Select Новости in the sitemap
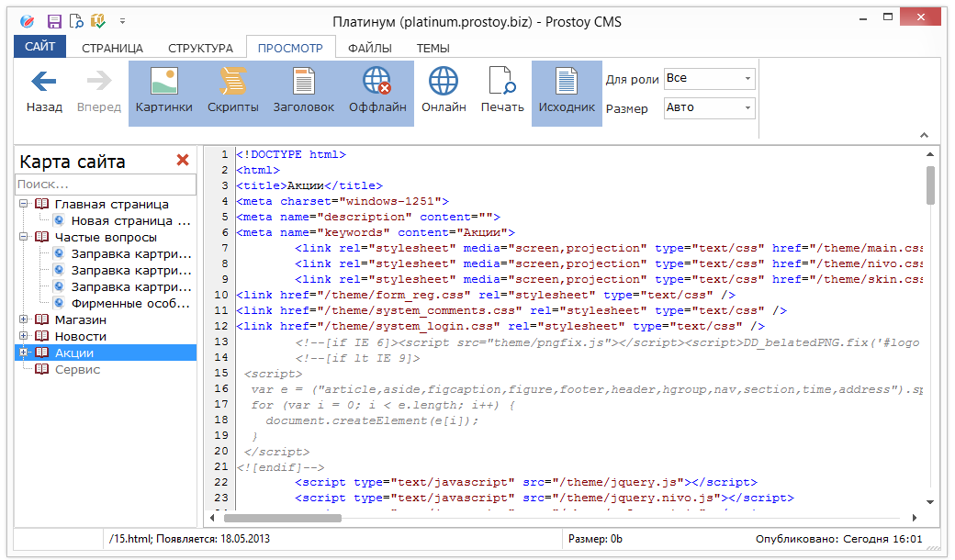The image size is (955, 560). tap(81, 336)
